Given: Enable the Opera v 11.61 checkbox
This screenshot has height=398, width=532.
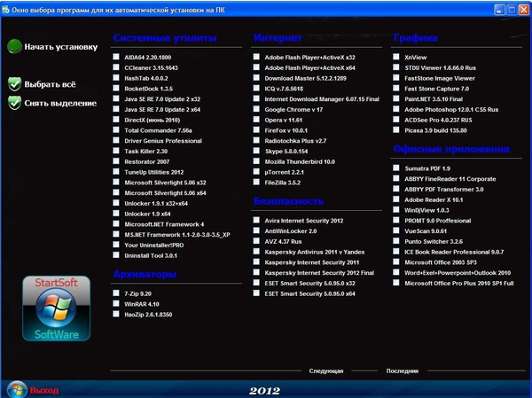Looking at the screenshot, I should pos(256,120).
